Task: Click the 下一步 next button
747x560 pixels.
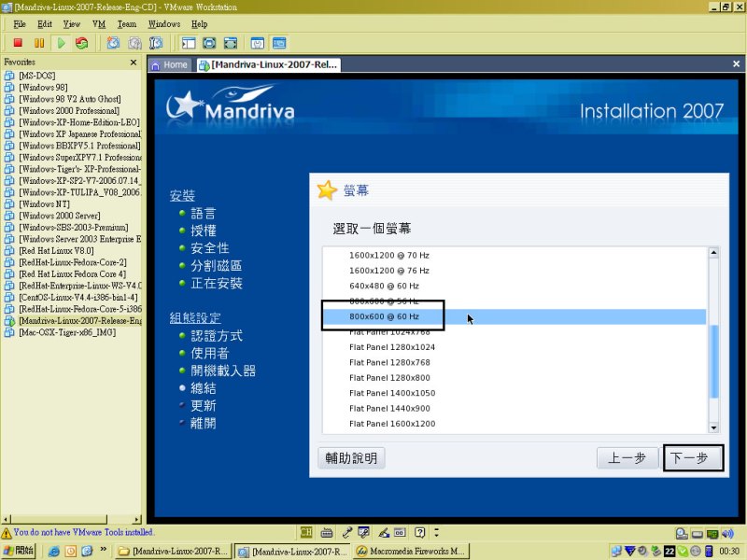Action: (x=693, y=458)
